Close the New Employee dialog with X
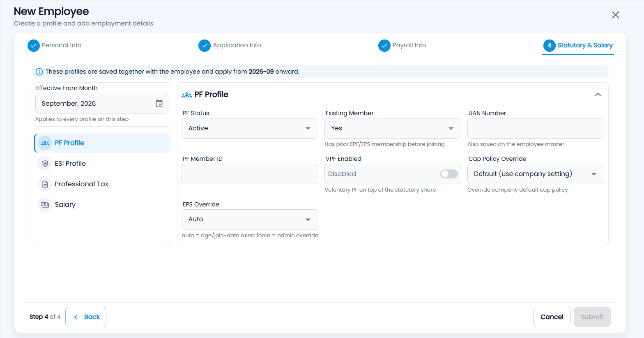This screenshot has height=338, width=644. coord(615,15)
